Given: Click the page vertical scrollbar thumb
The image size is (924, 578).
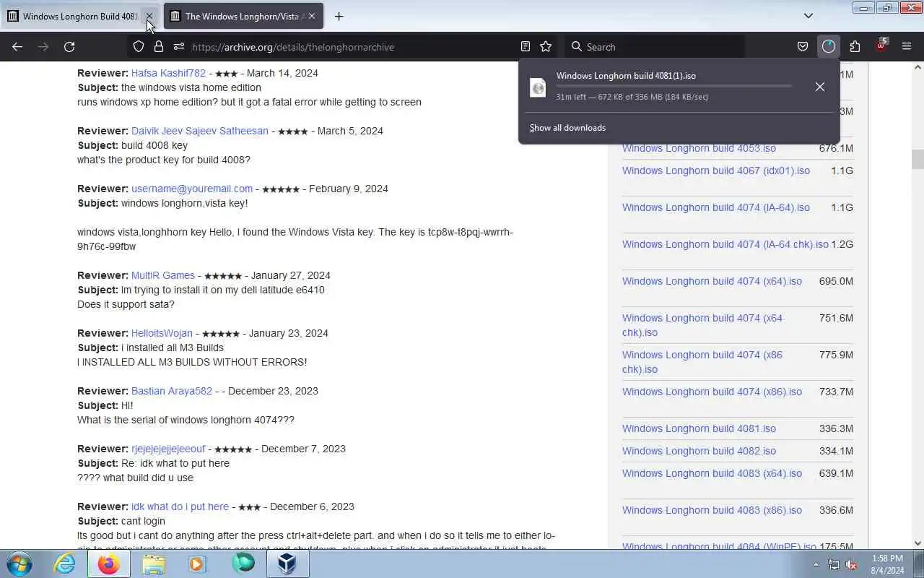Looking at the screenshot, I should point(918,159).
